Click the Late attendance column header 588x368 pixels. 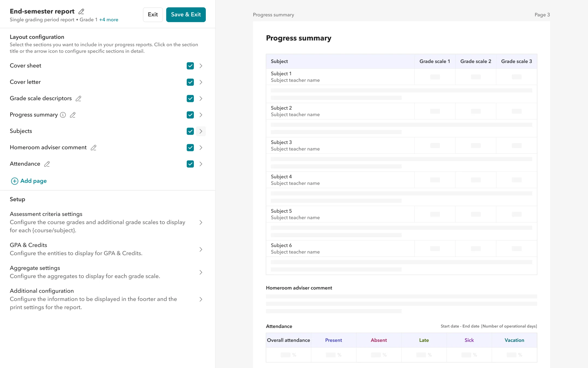(424, 340)
